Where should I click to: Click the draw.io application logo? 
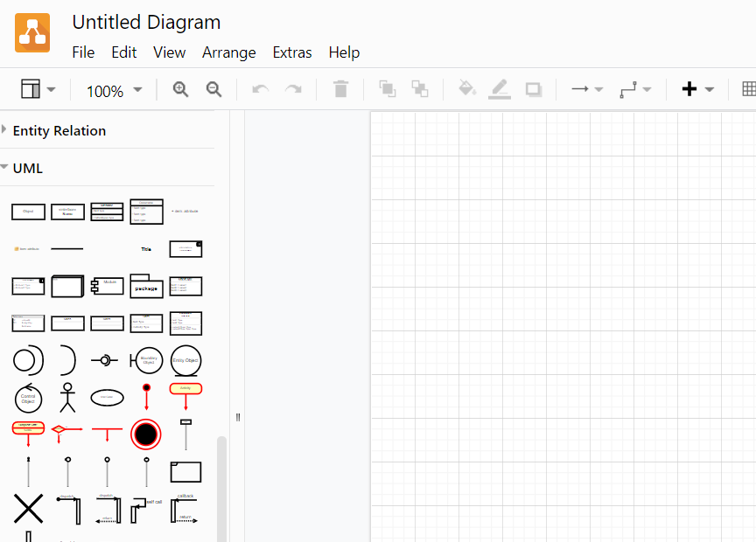tap(32, 32)
